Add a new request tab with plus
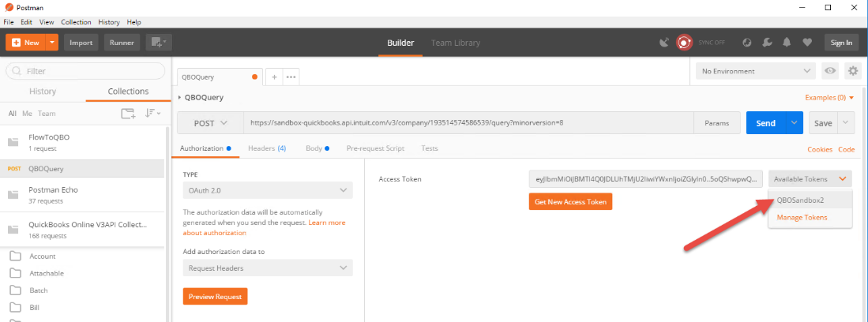This screenshot has height=322, width=868. tap(274, 77)
